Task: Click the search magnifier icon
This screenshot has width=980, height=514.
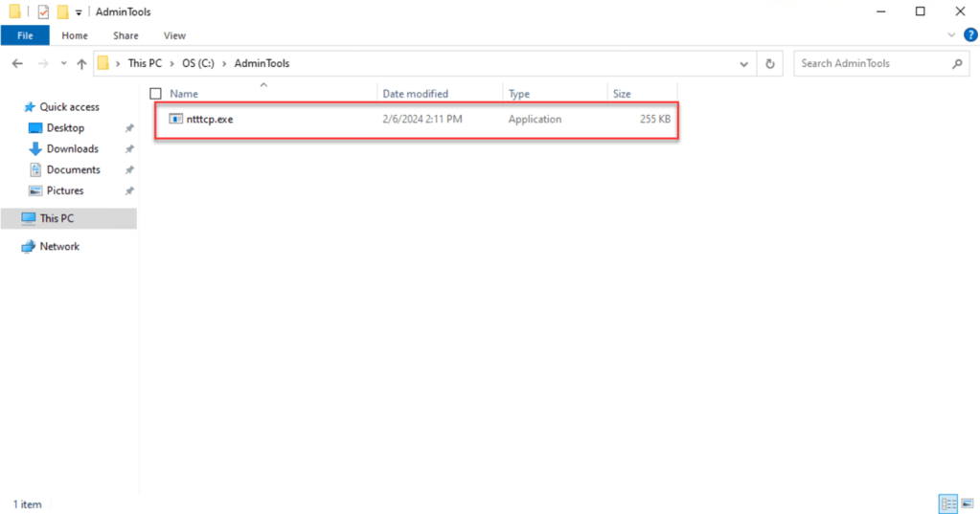Action: pyautogui.click(x=957, y=63)
